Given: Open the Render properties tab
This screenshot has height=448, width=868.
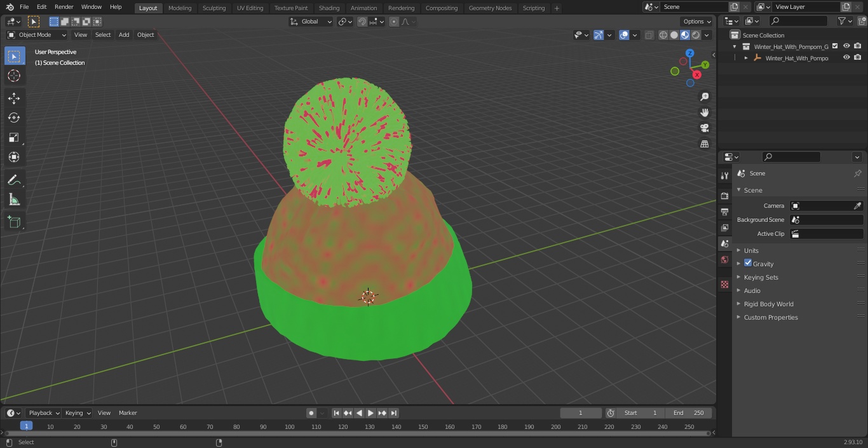Looking at the screenshot, I should (x=724, y=196).
